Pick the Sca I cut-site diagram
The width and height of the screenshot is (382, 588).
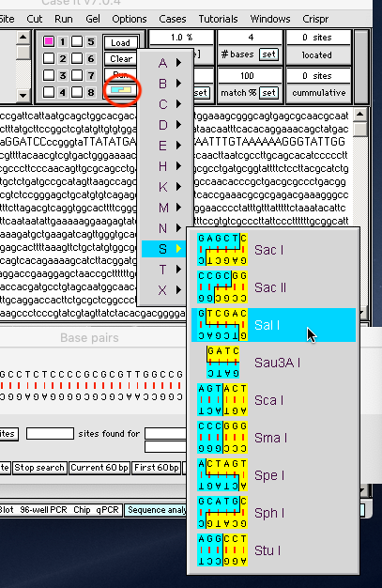pos(222,400)
